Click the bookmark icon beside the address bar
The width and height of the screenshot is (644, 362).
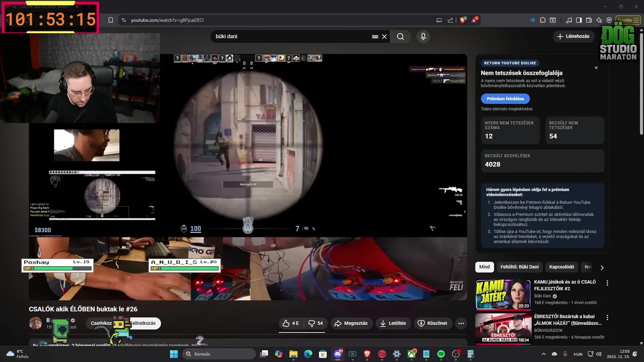click(x=110, y=20)
